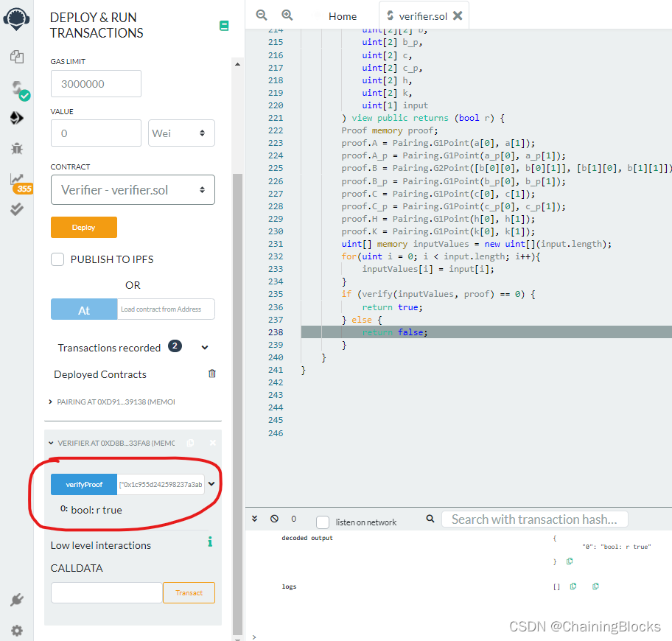This screenshot has height=641, width=672.
Task: Toggle listen on network checkbox
Action: click(x=322, y=522)
